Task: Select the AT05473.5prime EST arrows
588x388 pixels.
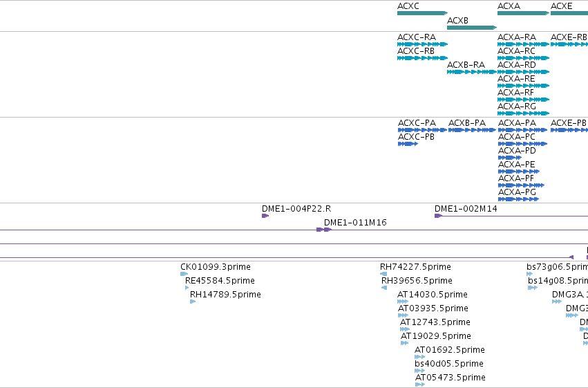Action: [x=420, y=385]
